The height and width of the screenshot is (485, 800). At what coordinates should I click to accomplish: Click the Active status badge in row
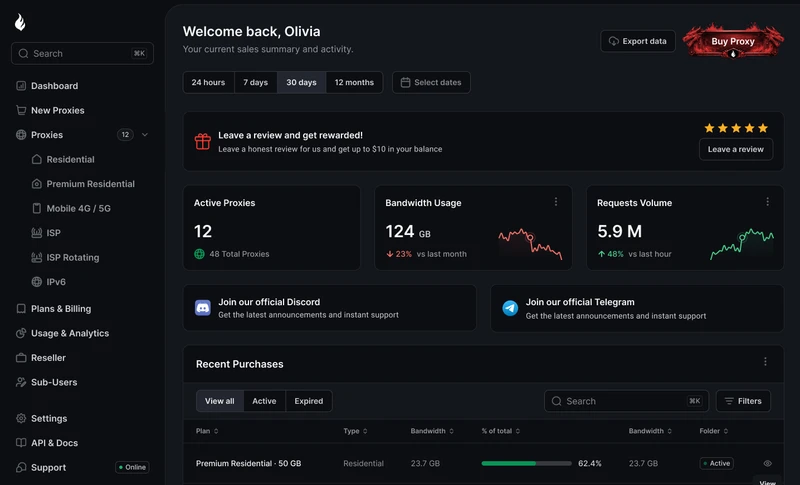717,464
